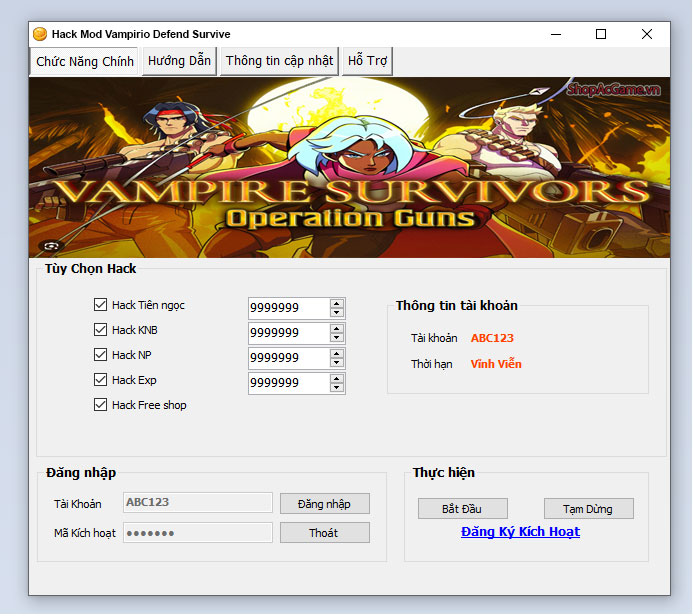Open the Hướng Dẫn tab
Viewport: 693px width, 616px height.
[x=179, y=61]
